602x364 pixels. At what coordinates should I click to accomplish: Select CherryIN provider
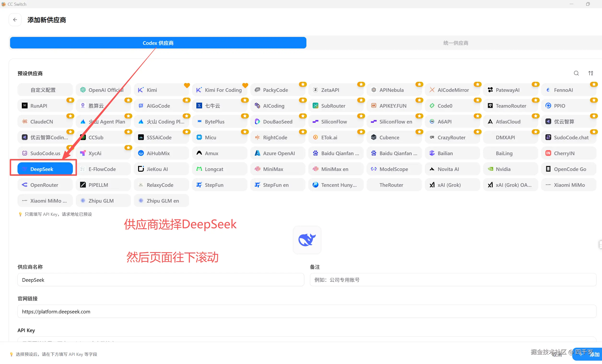coord(568,153)
